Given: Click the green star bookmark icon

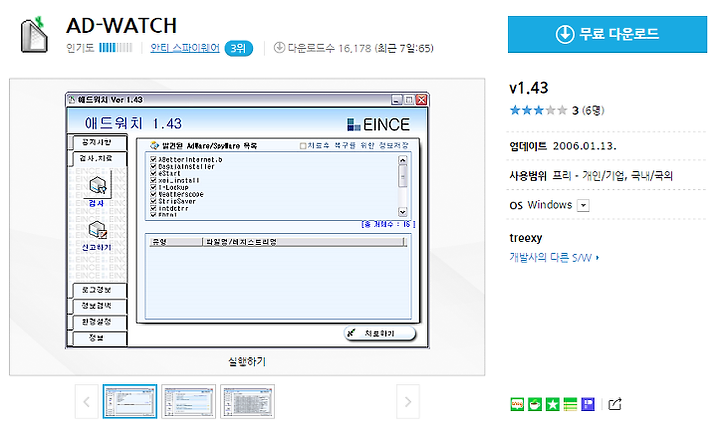Looking at the screenshot, I should [552, 404].
